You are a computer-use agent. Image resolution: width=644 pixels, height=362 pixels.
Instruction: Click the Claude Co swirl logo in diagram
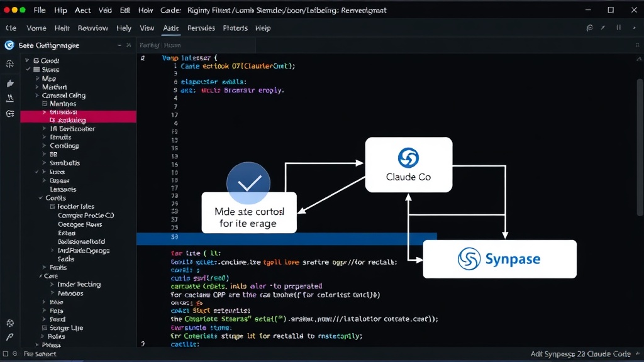click(x=408, y=158)
